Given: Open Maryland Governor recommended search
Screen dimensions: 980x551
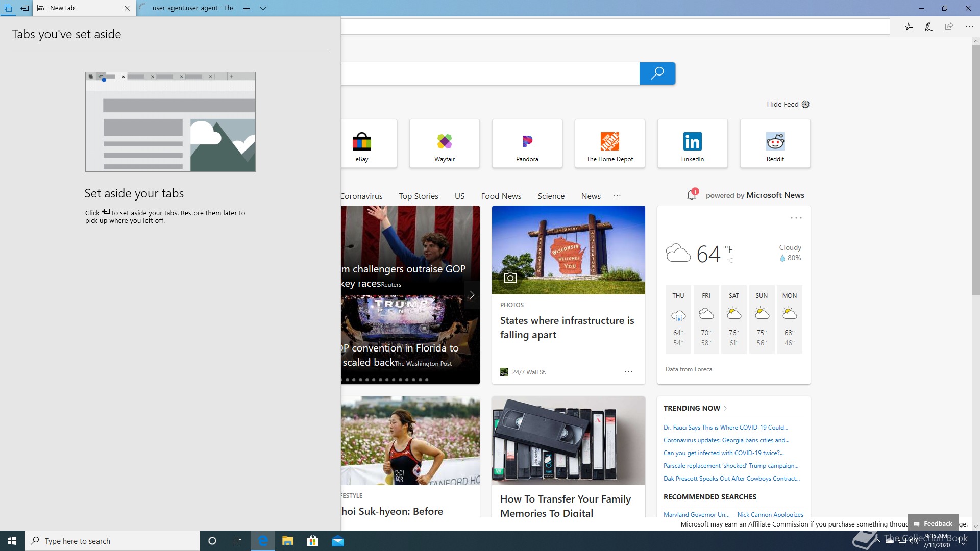Looking at the screenshot, I should [x=696, y=514].
